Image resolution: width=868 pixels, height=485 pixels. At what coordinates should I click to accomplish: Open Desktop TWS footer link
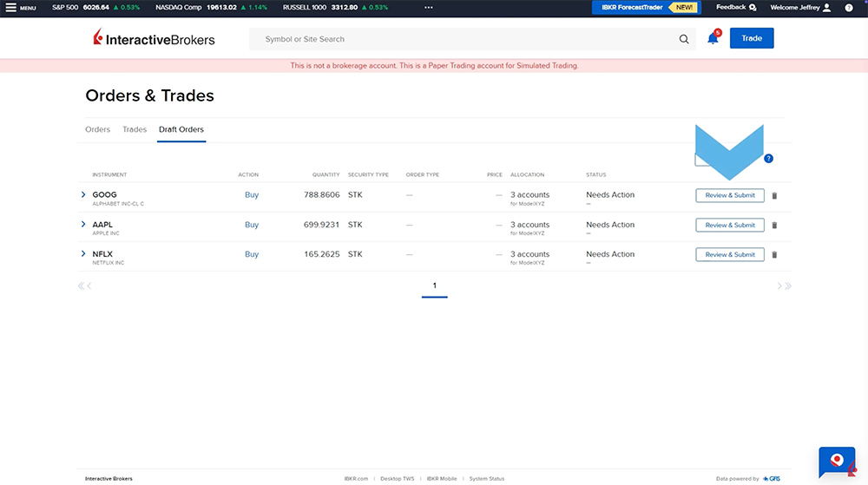click(397, 479)
